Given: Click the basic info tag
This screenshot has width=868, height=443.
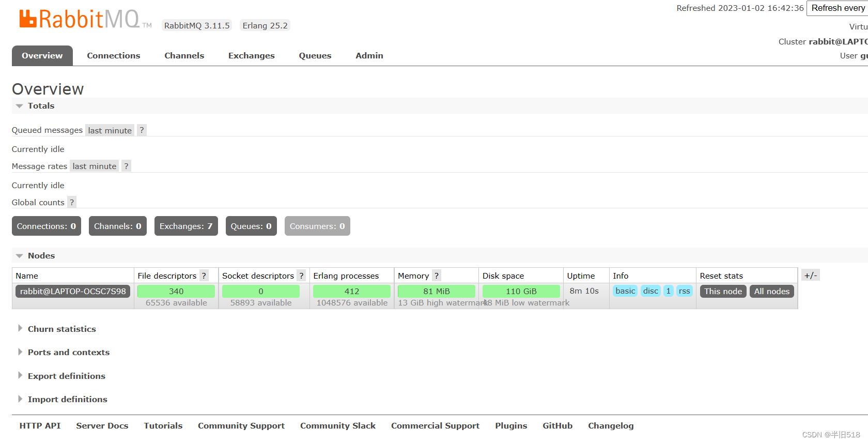Looking at the screenshot, I should click(625, 291).
